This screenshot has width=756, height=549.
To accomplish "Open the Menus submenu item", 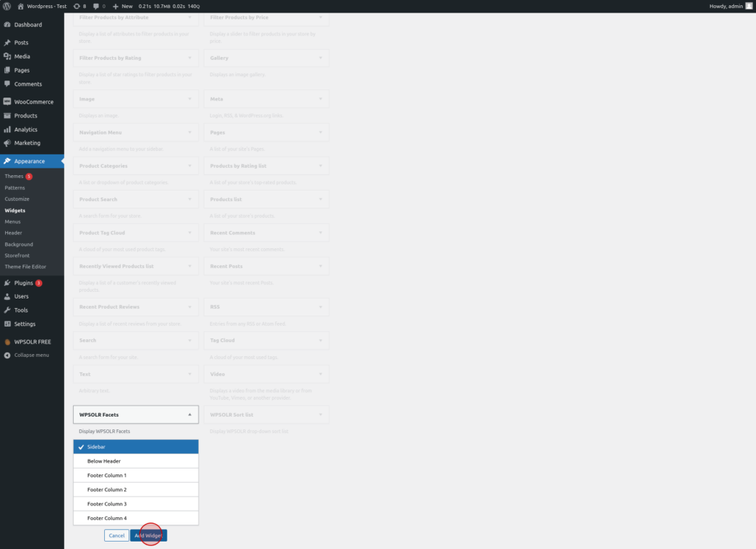I will point(13,222).
